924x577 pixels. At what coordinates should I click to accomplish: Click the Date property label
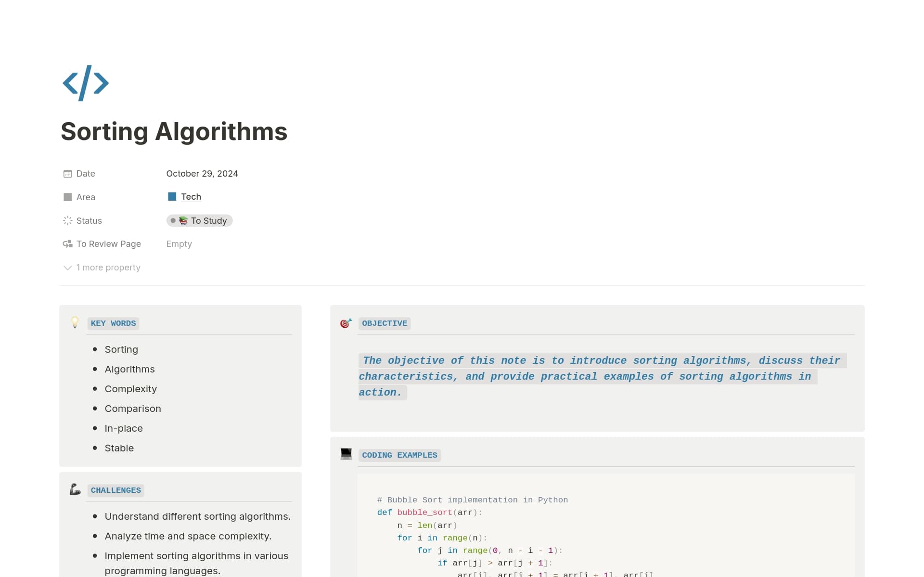[x=86, y=174]
